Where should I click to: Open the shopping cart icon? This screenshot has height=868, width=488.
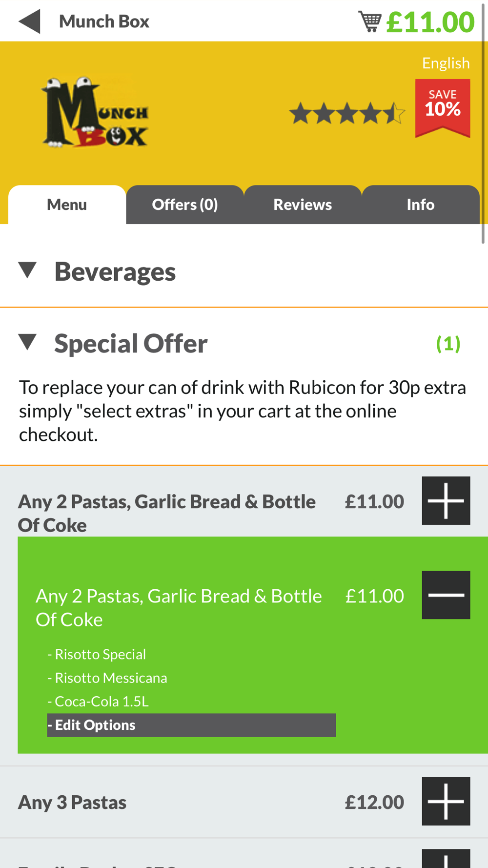click(x=370, y=21)
